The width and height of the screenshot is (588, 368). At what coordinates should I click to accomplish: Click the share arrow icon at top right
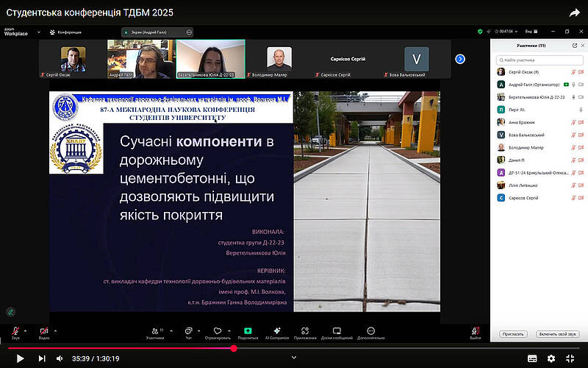point(574,13)
